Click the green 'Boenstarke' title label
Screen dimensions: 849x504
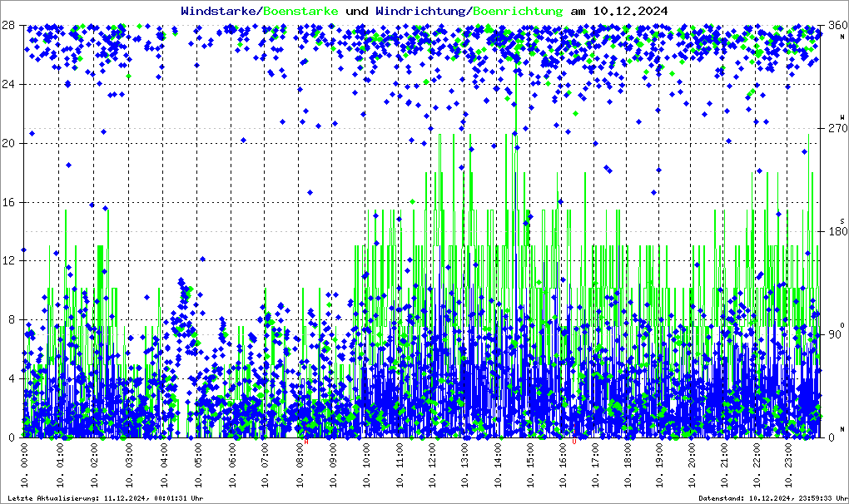[x=301, y=12]
